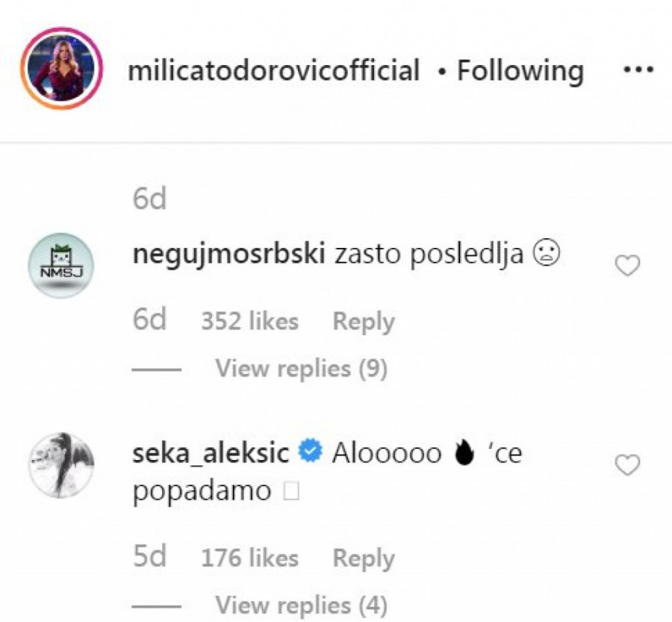Expand View replies (4)

point(302,604)
